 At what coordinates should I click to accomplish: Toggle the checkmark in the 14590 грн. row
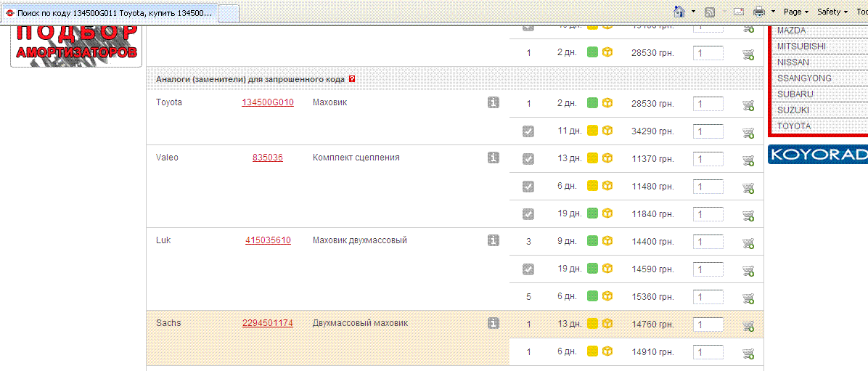click(528, 269)
